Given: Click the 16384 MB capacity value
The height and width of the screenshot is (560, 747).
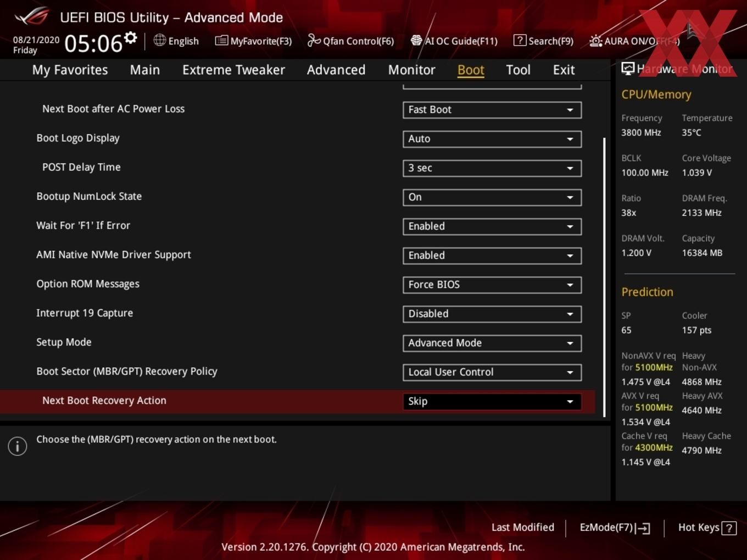Looking at the screenshot, I should point(702,253).
